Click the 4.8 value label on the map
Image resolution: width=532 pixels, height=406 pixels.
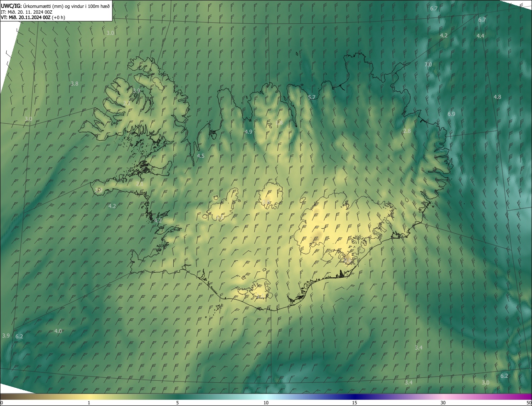[498, 97]
